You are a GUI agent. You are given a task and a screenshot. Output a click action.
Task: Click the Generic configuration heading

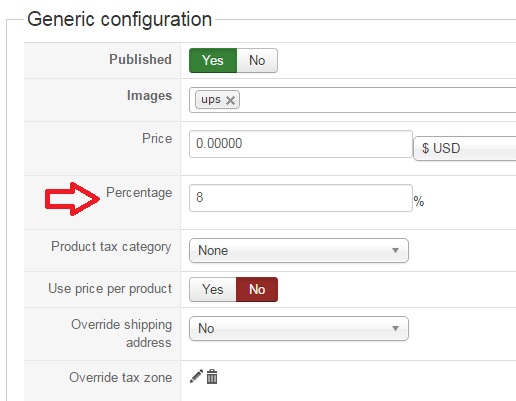[119, 19]
